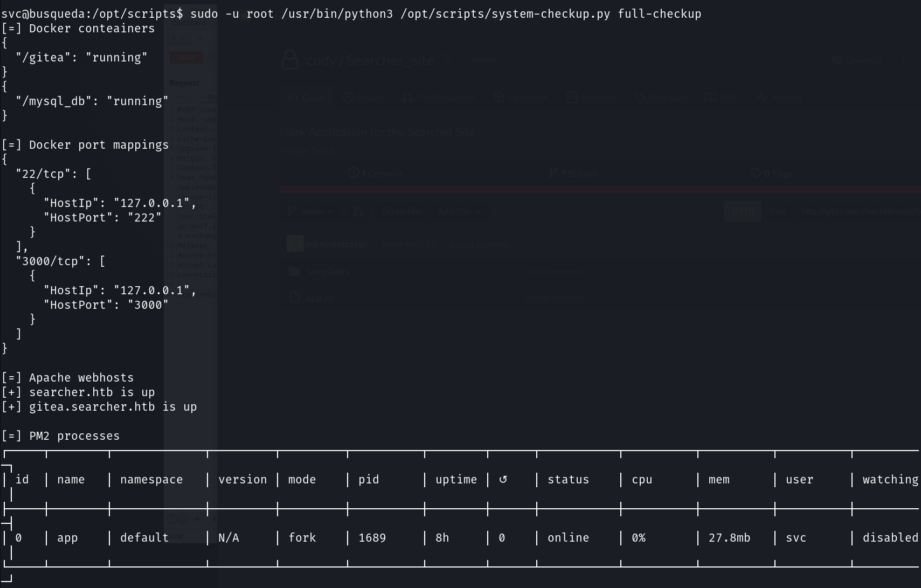Switch to the Issues tab

(364, 98)
